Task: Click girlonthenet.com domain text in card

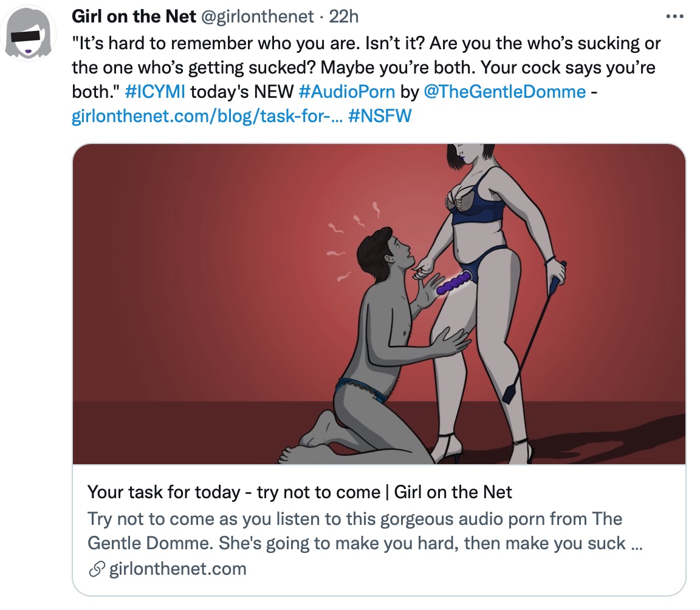Action: point(175,569)
